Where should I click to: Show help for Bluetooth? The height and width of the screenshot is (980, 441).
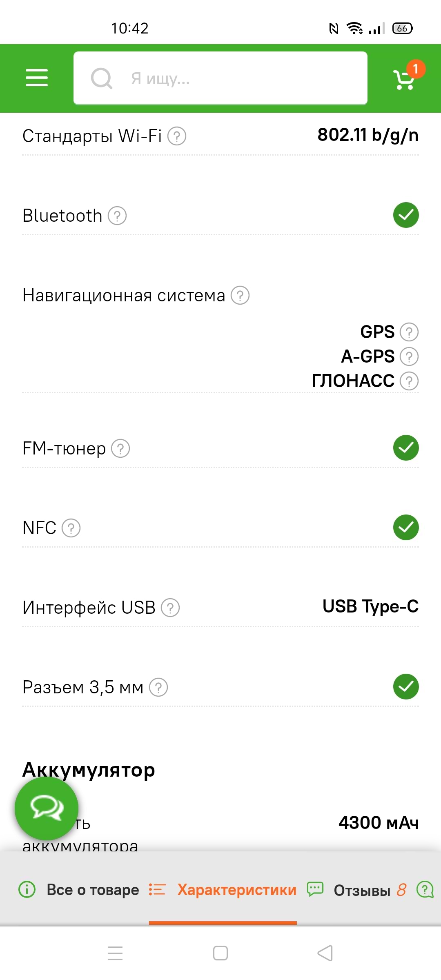(x=117, y=216)
